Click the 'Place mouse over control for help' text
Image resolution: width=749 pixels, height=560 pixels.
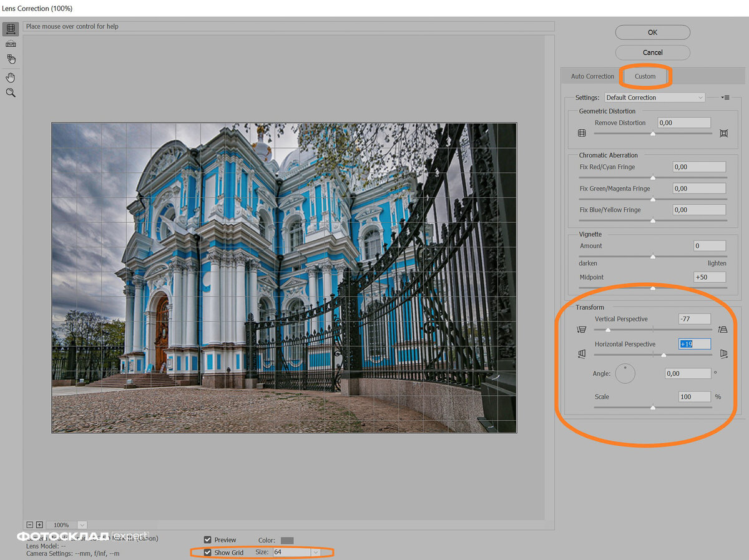(72, 27)
